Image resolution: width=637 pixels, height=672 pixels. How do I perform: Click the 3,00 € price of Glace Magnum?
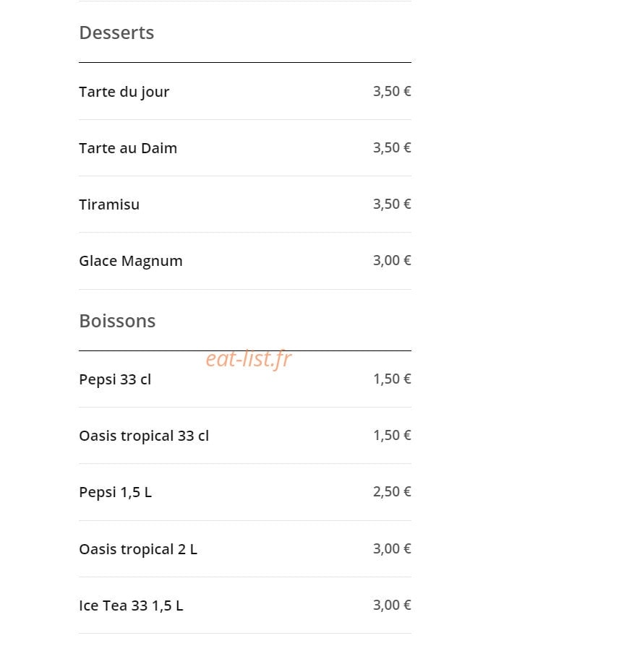tap(392, 261)
